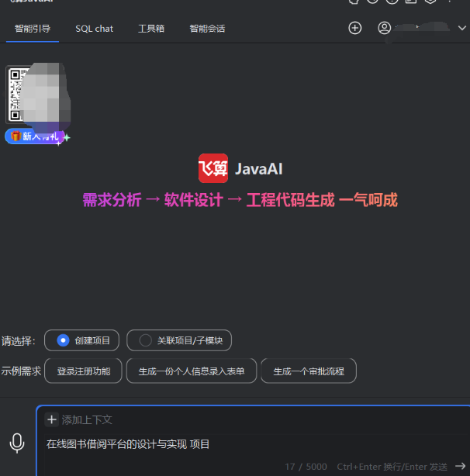Open the 工具箱 tab
470x476 pixels.
pos(151,29)
